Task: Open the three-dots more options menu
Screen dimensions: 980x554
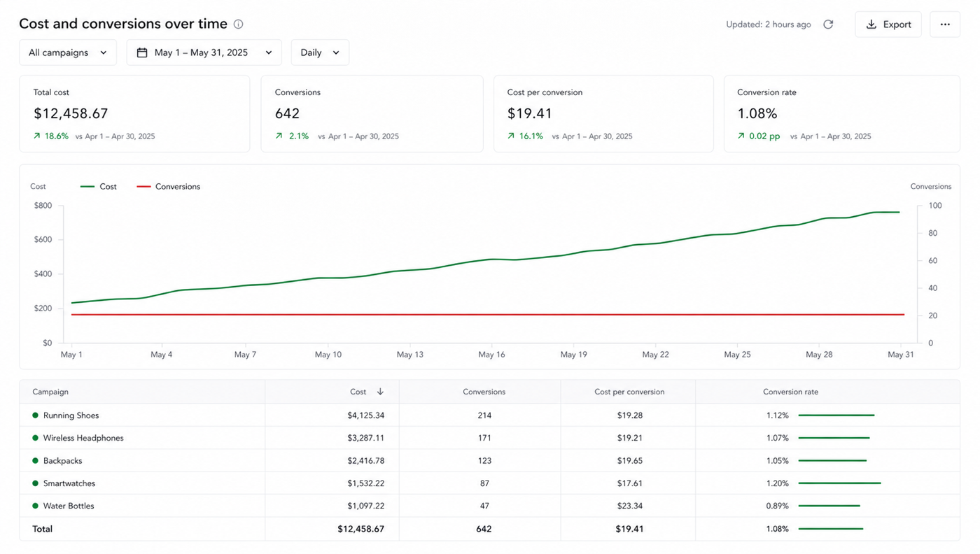Action: [945, 24]
